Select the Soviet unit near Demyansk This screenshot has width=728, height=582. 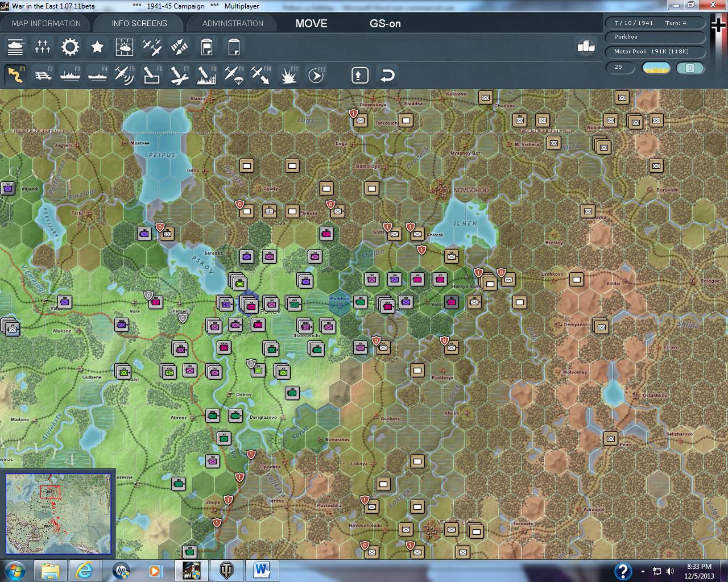click(x=601, y=326)
